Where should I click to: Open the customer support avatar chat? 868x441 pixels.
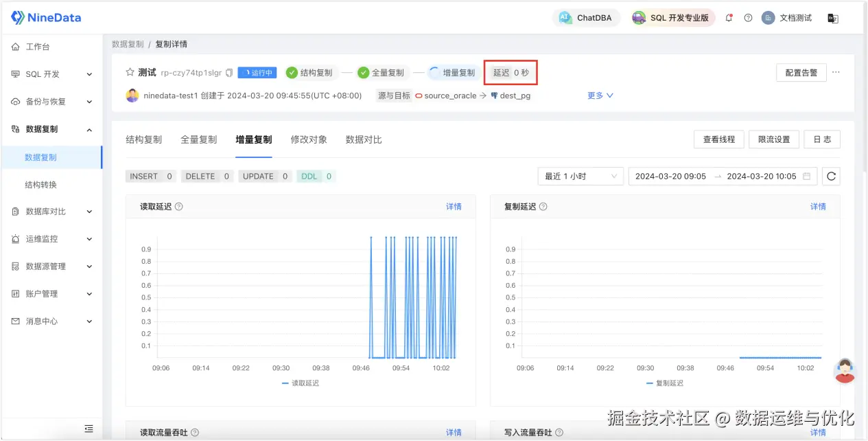coord(845,370)
